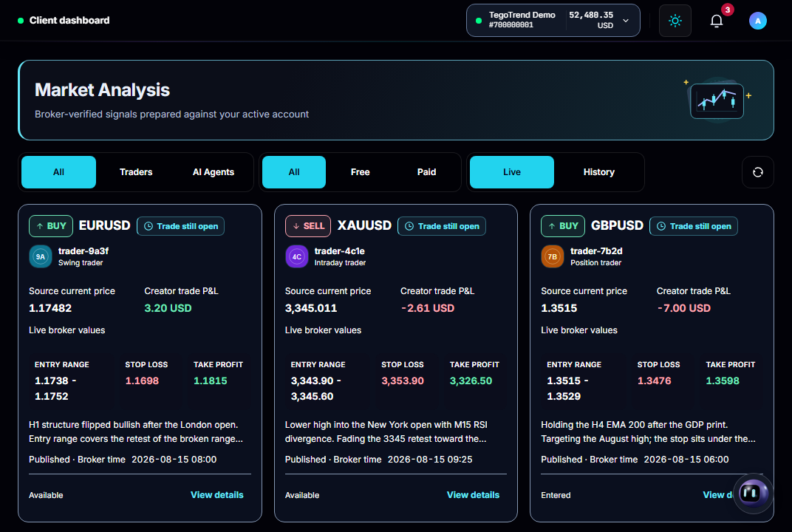Filter signals by Traders
Viewport: 792px width, 532px height.
[x=136, y=172]
